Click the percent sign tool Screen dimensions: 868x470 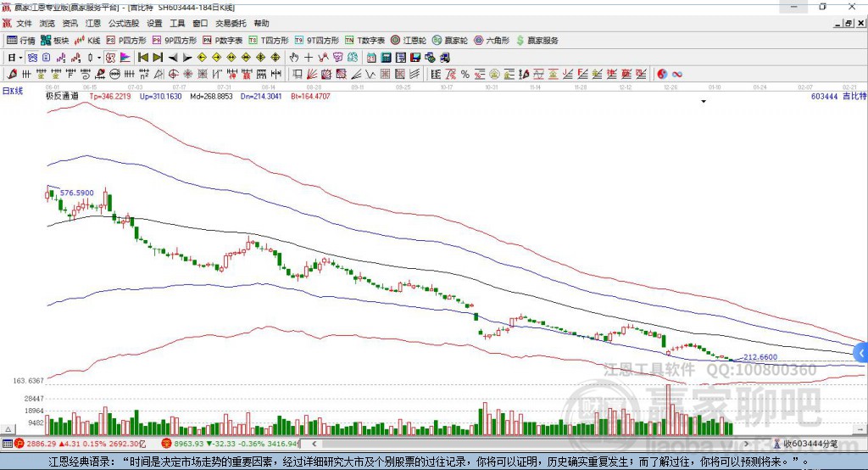tap(465, 75)
